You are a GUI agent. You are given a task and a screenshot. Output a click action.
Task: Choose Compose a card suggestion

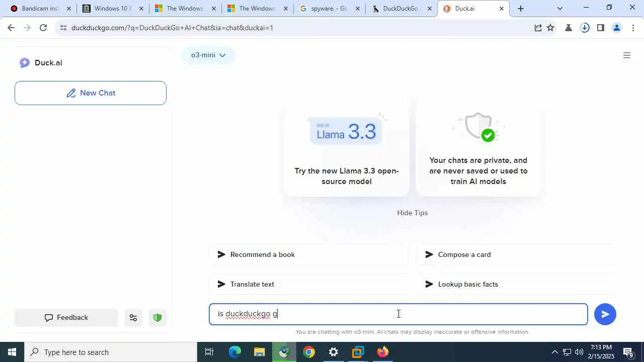[x=515, y=254]
